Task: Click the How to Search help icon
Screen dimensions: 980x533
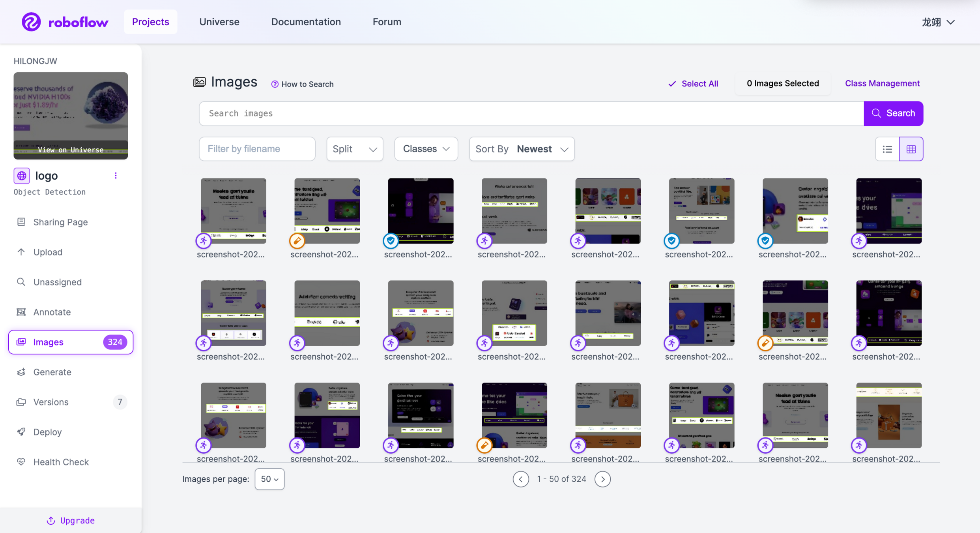Action: [x=275, y=84]
